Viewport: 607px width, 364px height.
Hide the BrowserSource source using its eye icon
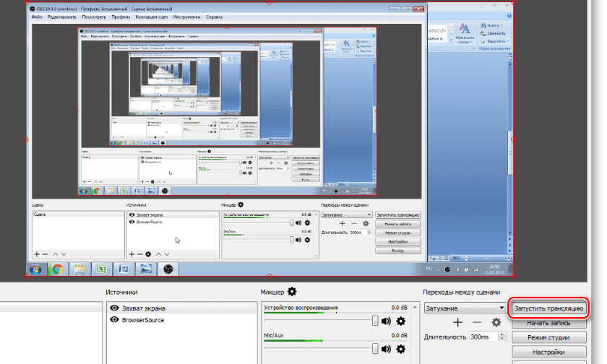[114, 319]
